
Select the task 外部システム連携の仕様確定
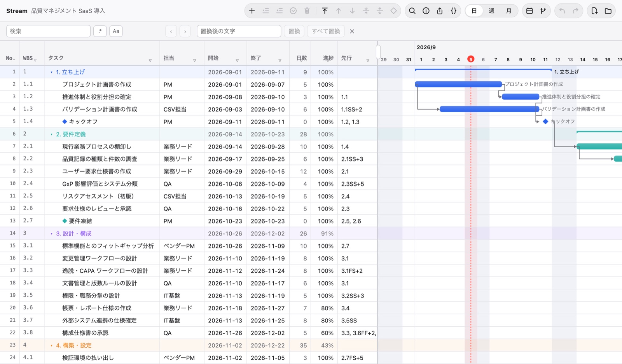(100, 321)
